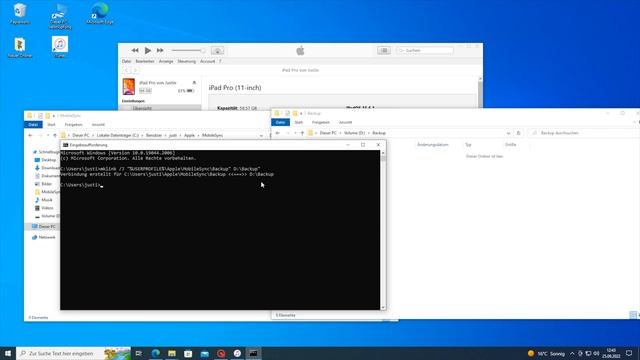Select Dieser PC in Explorer navigation pane
The width and height of the screenshot is (640, 360).
click(44, 227)
